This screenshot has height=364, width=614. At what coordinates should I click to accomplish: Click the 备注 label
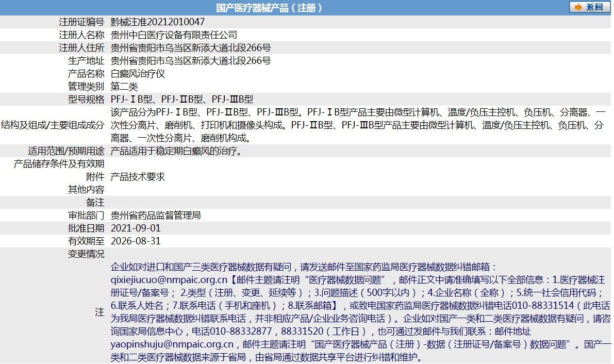point(95,203)
